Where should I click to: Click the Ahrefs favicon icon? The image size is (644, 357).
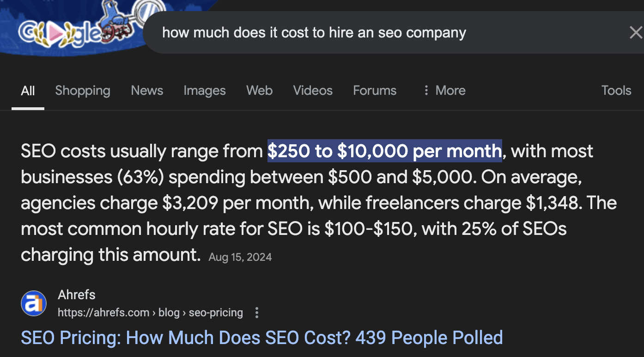point(33,303)
